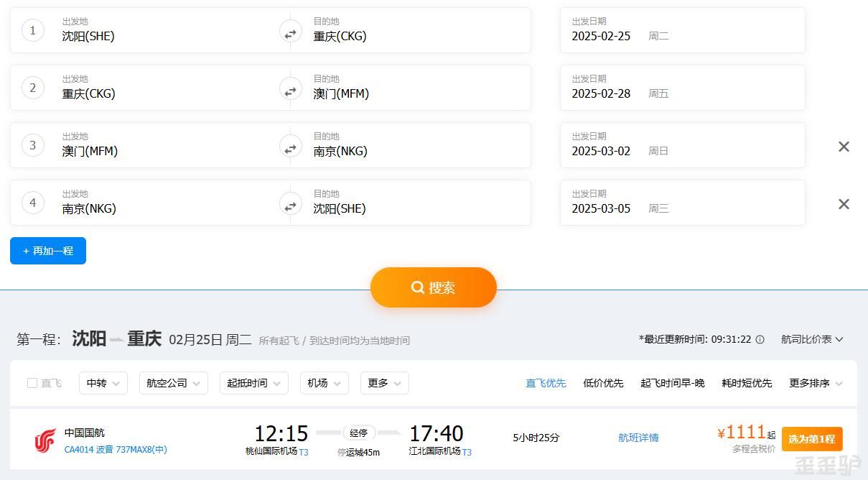Open the 起抵时间 time filter

pyautogui.click(x=253, y=383)
